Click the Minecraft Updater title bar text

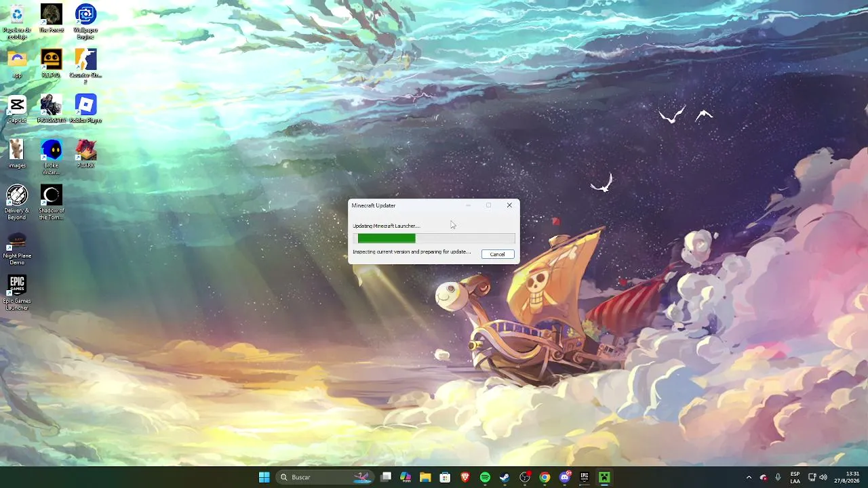point(374,205)
